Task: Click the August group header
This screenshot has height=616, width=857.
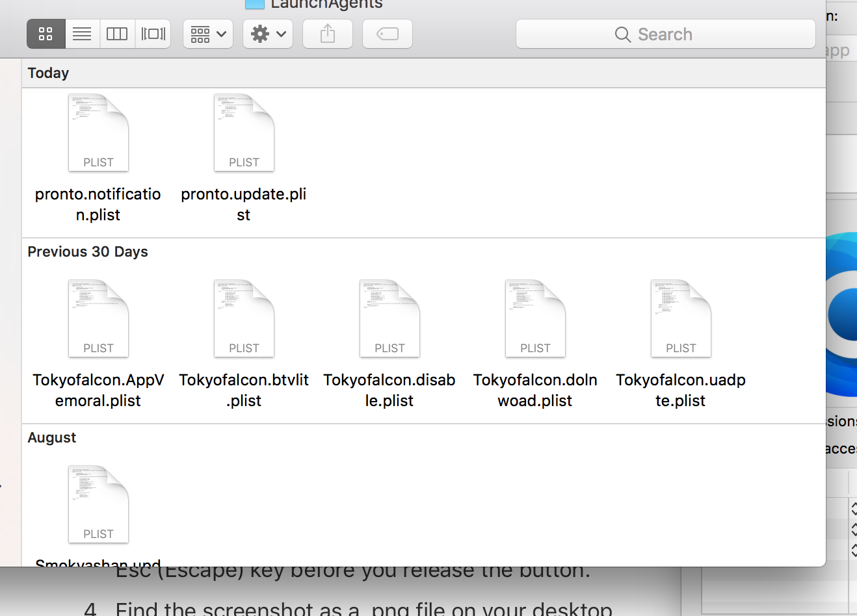Action: tap(52, 437)
